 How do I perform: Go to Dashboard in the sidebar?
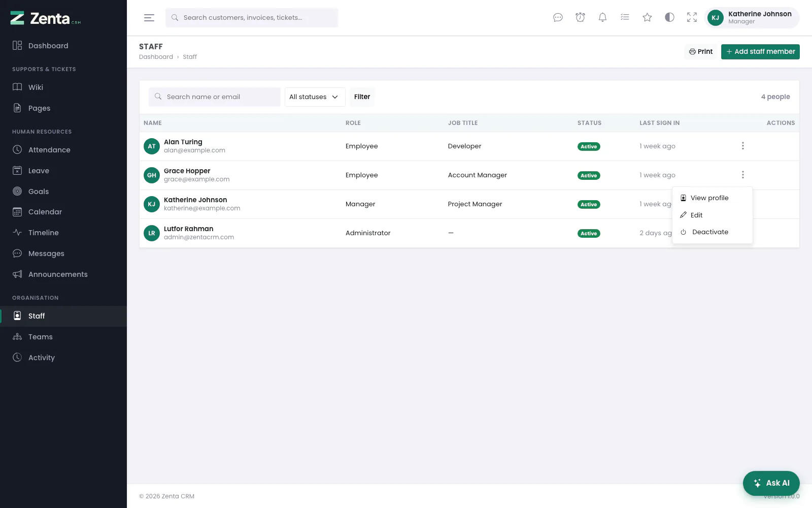point(63,46)
